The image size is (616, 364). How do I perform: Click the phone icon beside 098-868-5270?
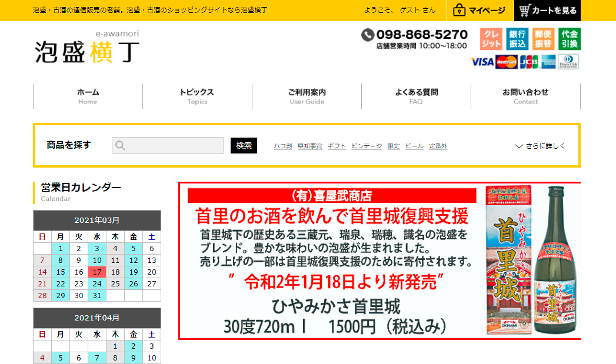367,35
